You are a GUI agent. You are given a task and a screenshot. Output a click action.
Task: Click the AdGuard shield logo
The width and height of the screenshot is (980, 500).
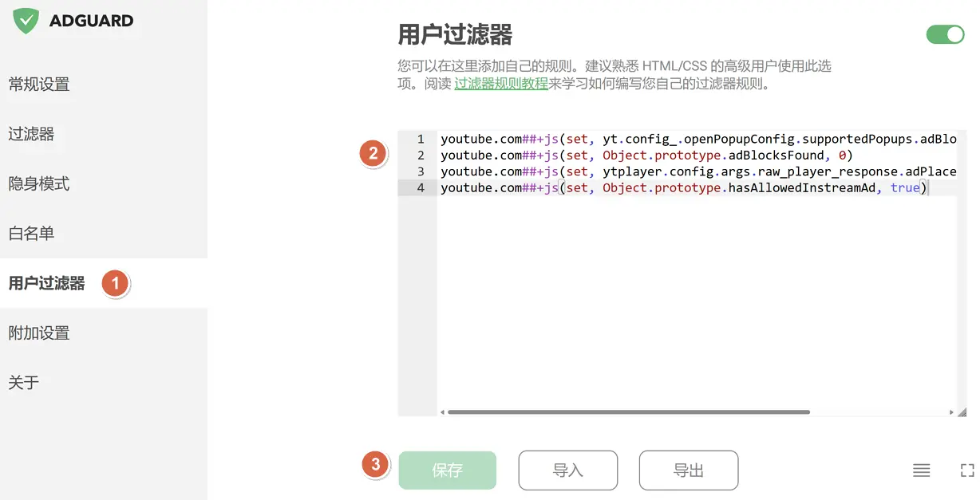(26, 21)
